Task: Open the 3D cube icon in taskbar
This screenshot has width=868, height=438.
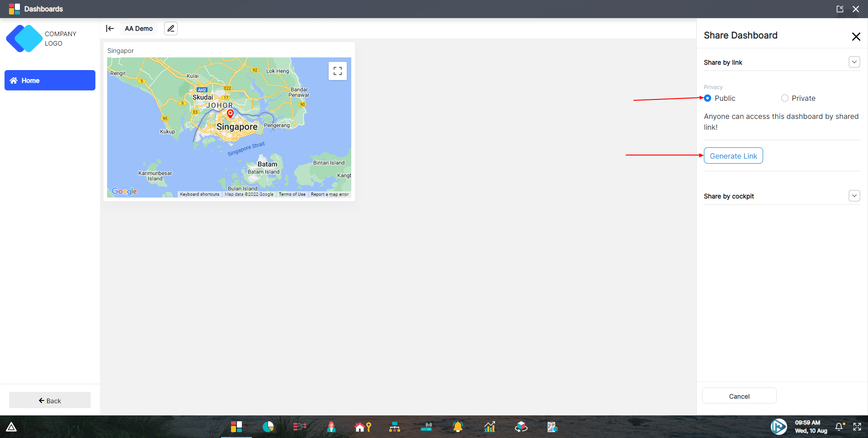Action: (521, 427)
